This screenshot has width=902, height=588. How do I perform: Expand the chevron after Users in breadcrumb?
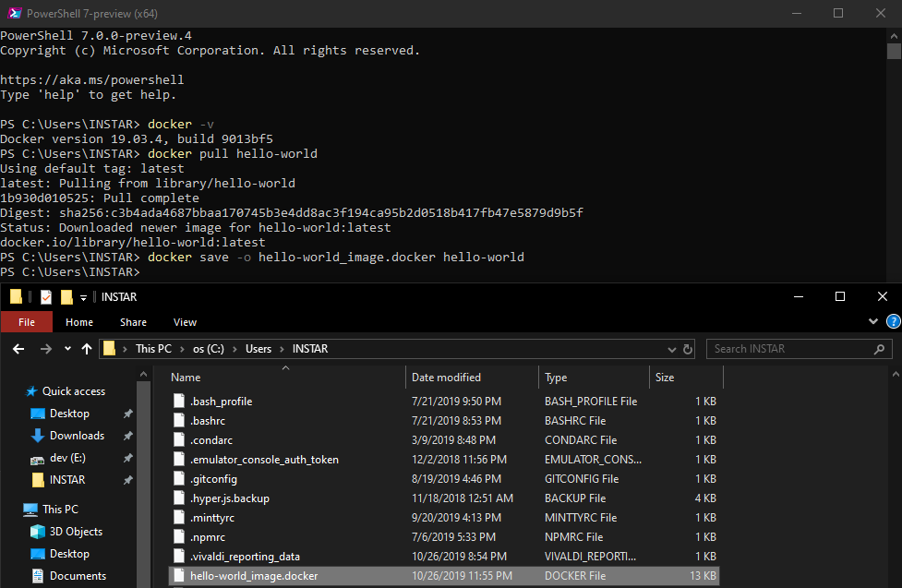tap(282, 349)
